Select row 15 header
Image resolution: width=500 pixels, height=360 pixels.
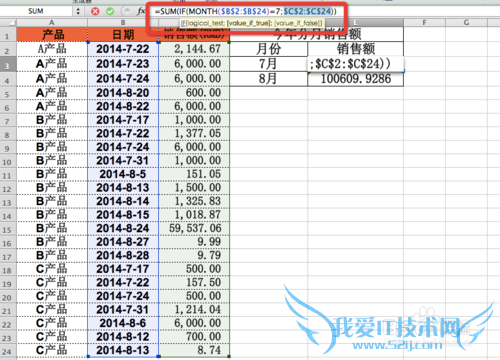coord(8,228)
